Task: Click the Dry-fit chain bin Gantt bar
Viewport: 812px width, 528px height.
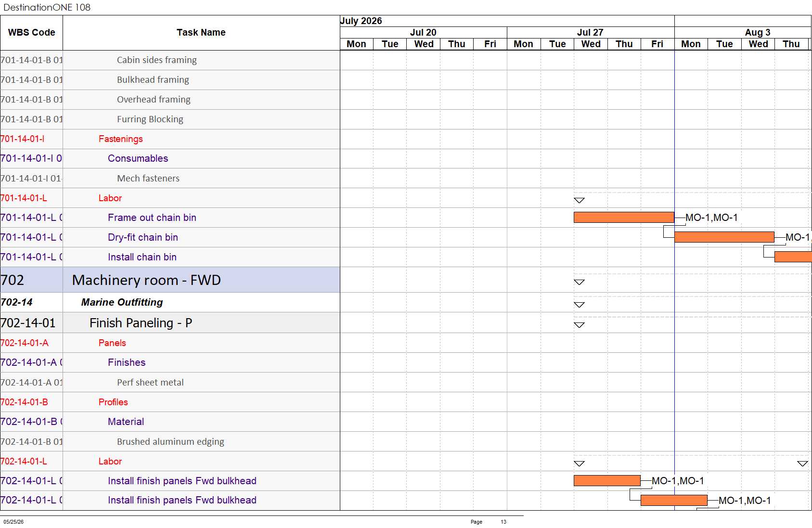Action: coord(724,237)
